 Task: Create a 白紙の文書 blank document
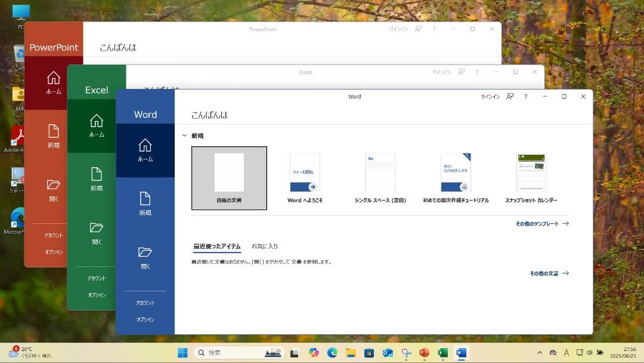pyautogui.click(x=229, y=177)
